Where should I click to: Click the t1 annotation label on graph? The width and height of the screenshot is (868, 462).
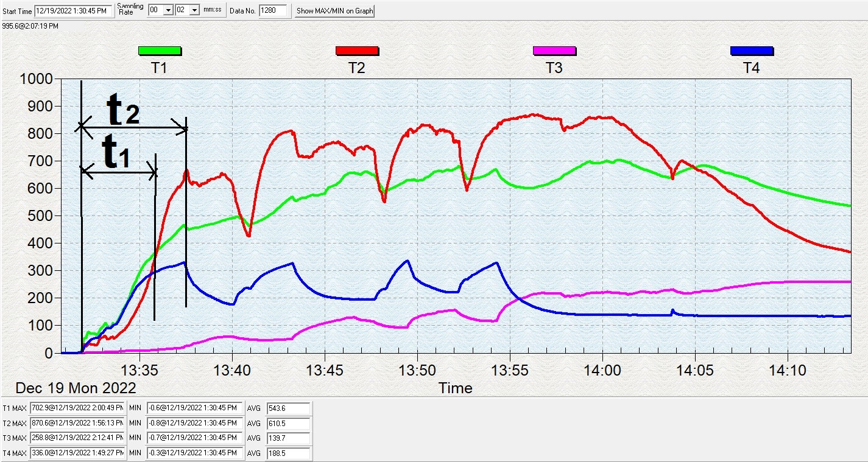point(117,154)
